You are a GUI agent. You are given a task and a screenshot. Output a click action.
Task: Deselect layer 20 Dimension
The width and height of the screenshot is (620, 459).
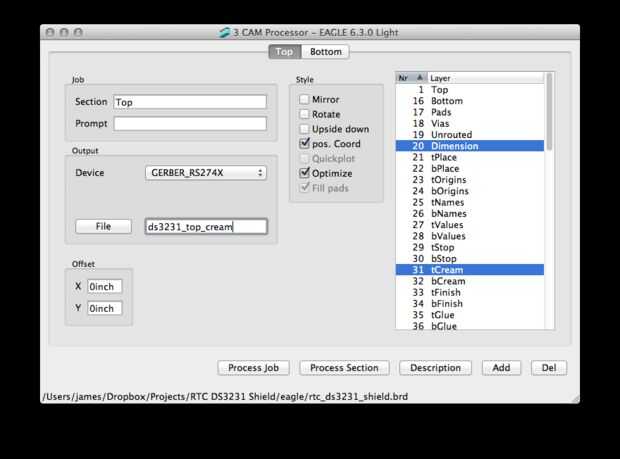coord(470,146)
